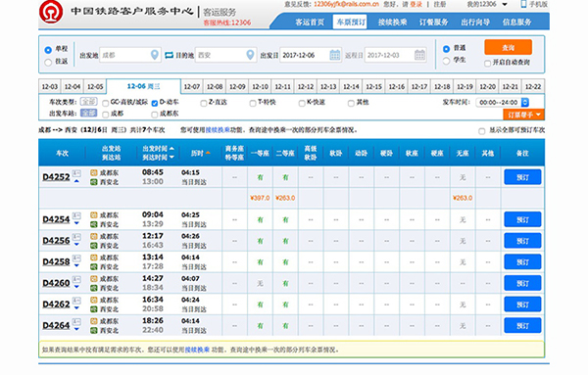Click the 成都东 origin station icon for D4252
This screenshot has height=375, width=588.
coord(94,172)
